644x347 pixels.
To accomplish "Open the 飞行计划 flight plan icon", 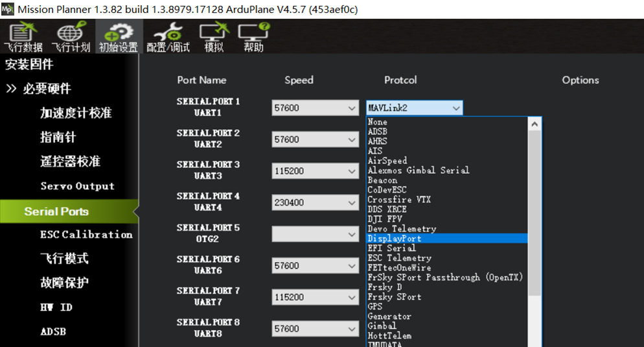I will point(71,38).
